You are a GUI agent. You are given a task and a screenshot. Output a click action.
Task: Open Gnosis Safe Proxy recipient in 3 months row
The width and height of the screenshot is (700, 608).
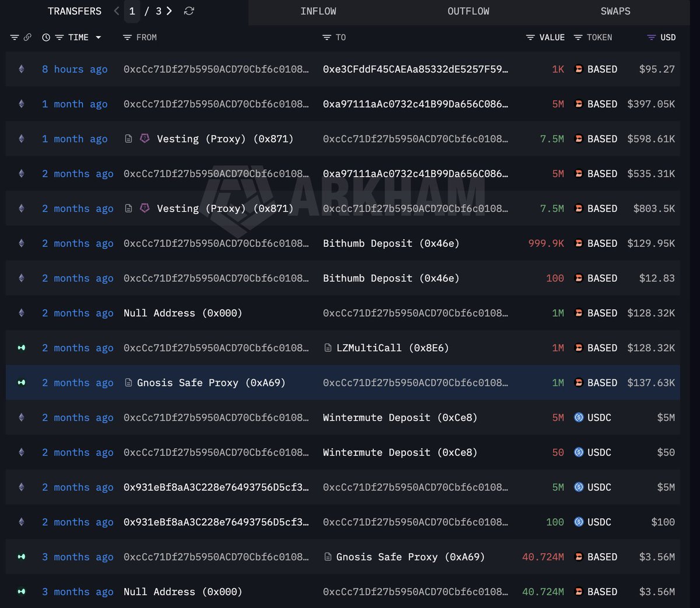pyautogui.click(x=411, y=557)
